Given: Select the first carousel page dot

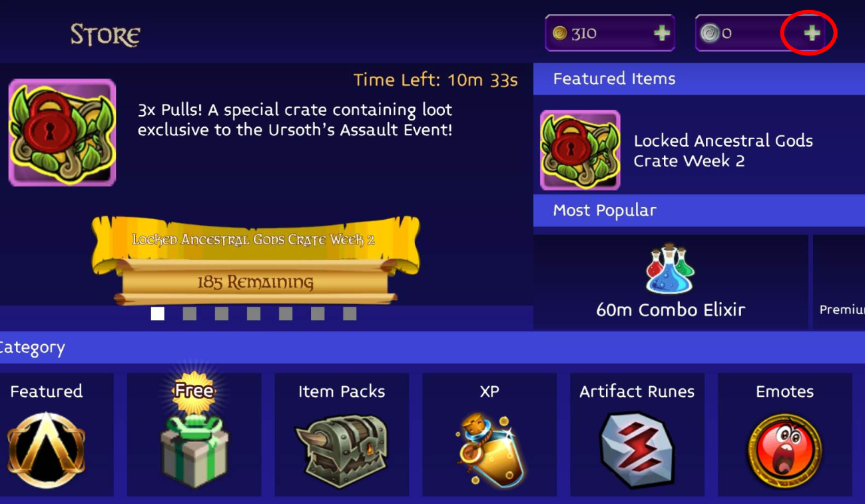Looking at the screenshot, I should pos(158,314).
